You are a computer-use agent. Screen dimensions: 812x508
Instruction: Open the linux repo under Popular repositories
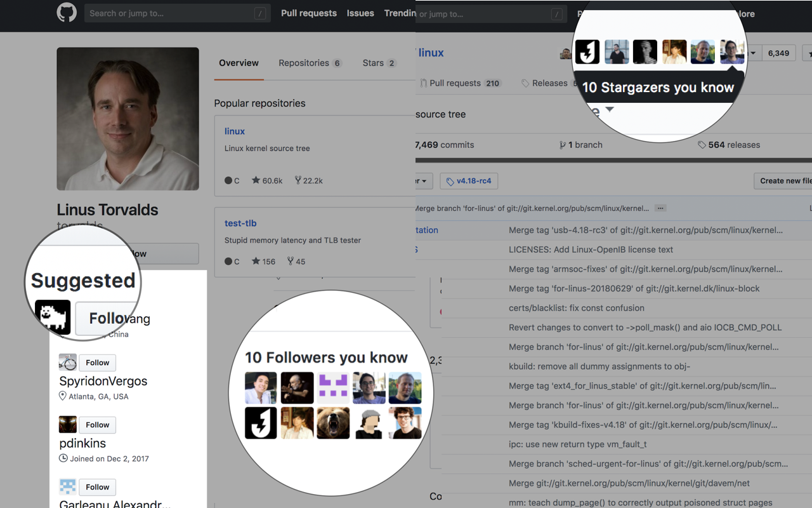pyautogui.click(x=235, y=131)
